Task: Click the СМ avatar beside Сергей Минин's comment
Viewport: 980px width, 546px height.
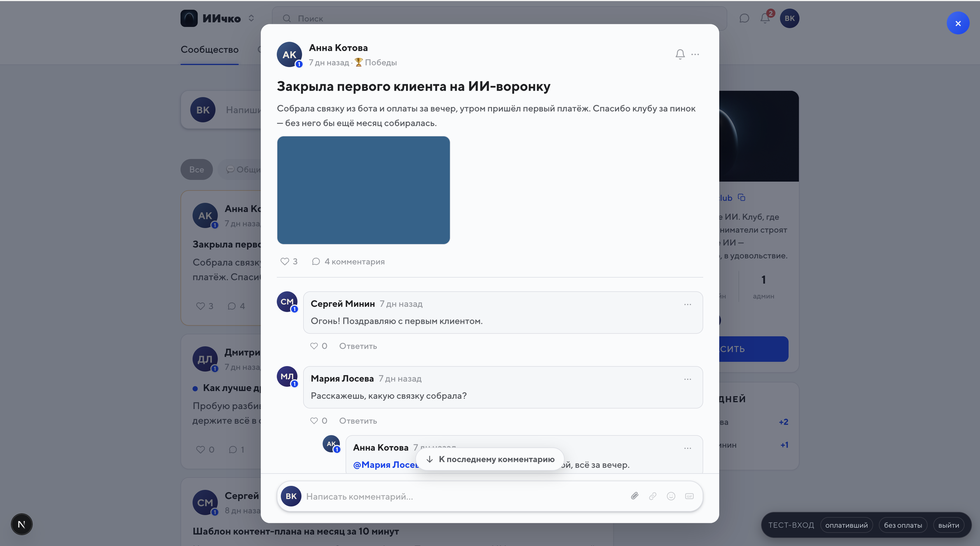Action: [x=287, y=302]
